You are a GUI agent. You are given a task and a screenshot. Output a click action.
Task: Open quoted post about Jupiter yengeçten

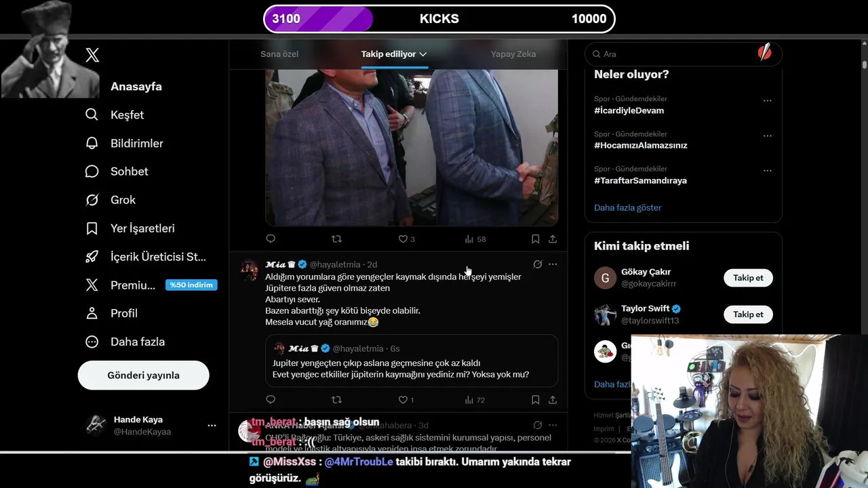click(412, 361)
